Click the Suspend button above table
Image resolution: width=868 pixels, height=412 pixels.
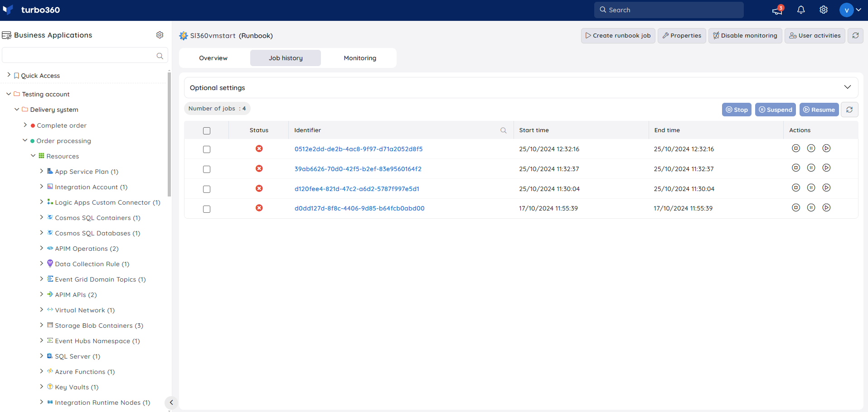(x=775, y=110)
